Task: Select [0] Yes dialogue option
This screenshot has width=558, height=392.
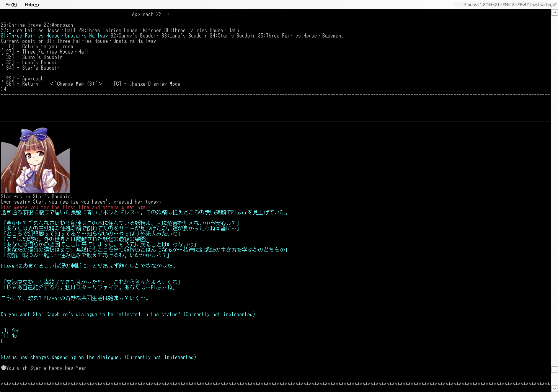Action: 10,330
